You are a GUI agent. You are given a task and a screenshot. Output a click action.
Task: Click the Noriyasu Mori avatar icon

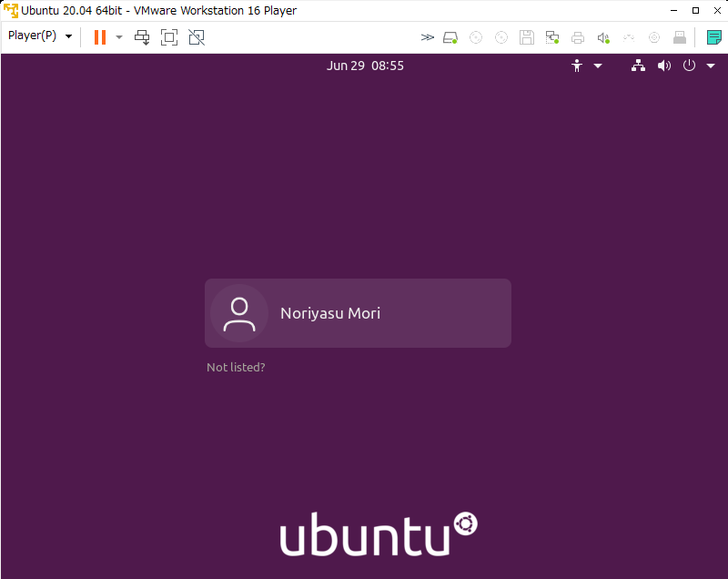click(x=239, y=313)
